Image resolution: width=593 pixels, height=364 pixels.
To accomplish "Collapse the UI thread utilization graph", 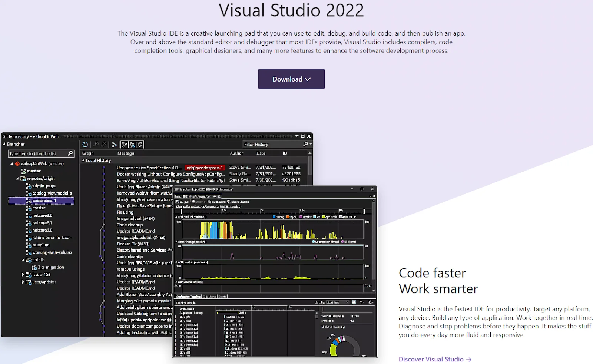I will (x=176, y=217).
